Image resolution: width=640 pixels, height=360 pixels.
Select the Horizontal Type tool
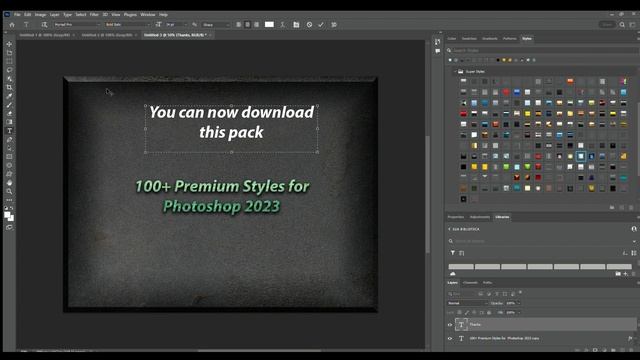(x=9, y=131)
